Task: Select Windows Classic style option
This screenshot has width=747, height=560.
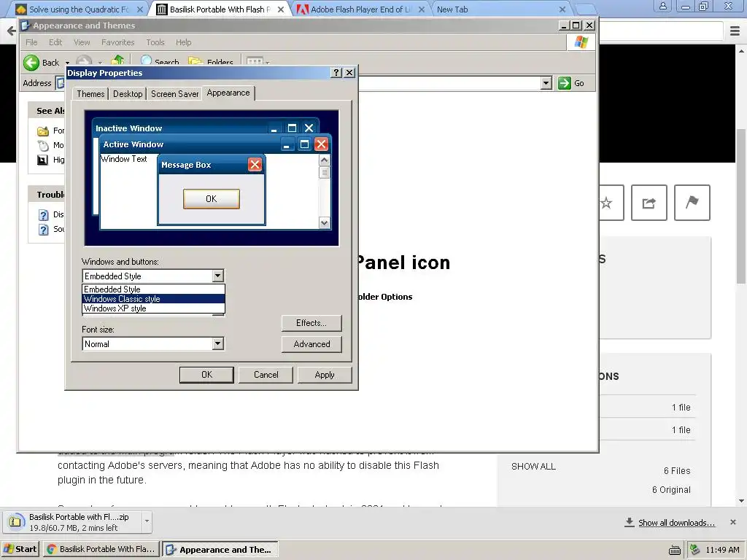Action: (153, 298)
